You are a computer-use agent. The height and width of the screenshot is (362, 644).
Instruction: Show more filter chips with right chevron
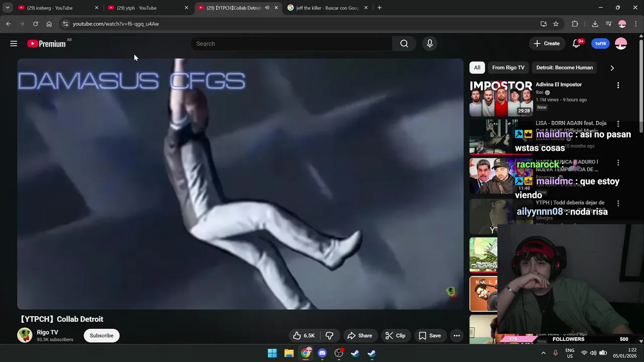coord(612,68)
